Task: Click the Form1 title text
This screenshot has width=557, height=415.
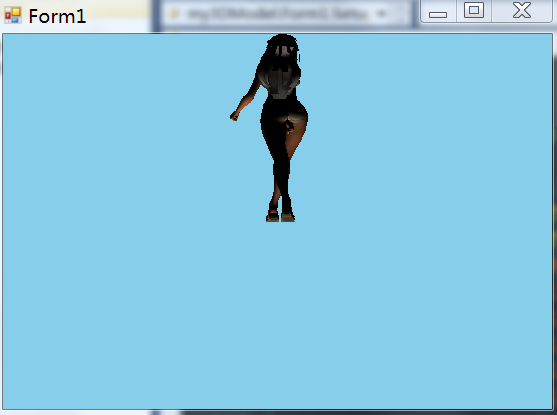Action: (x=57, y=16)
